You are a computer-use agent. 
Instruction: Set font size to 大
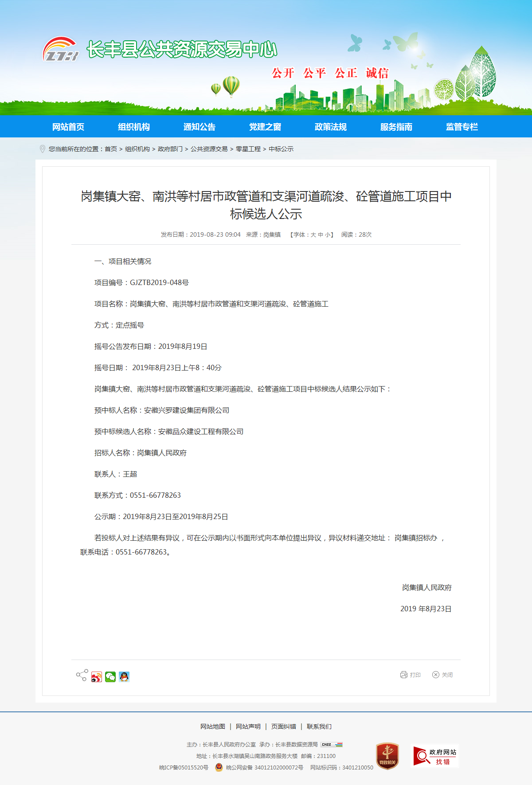click(313, 235)
